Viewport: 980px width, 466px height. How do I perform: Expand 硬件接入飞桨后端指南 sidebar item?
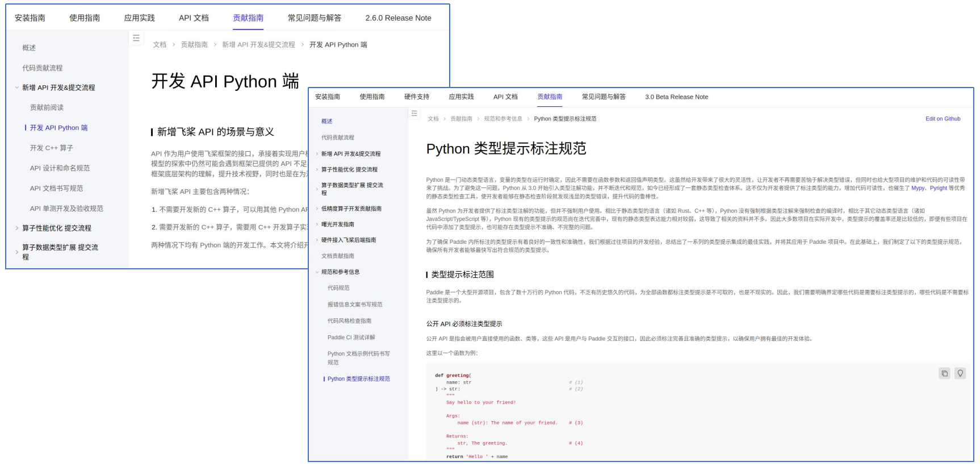click(x=317, y=240)
